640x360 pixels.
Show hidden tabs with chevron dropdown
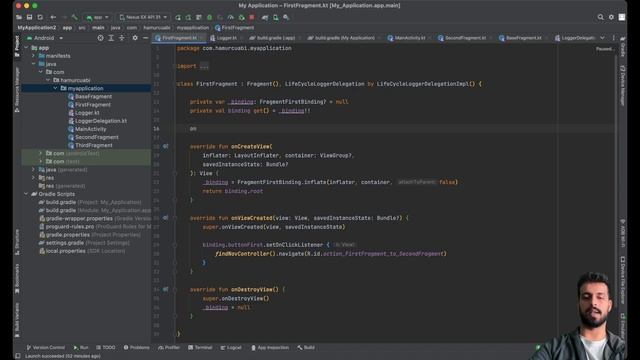tap(602, 38)
